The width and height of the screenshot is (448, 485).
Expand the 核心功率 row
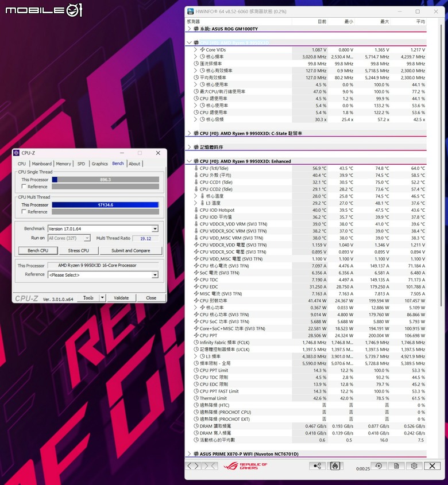[x=195, y=307]
